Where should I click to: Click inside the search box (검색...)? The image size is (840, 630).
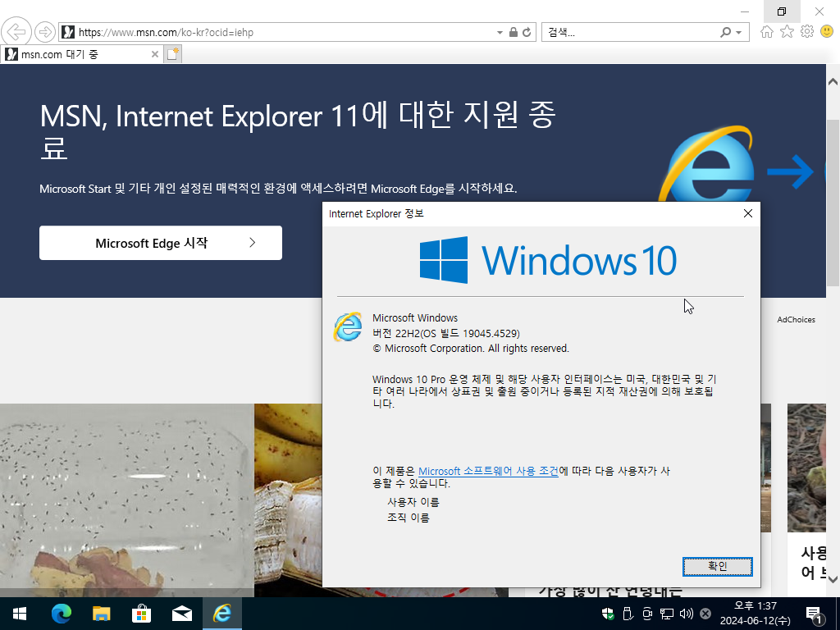pyautogui.click(x=629, y=32)
